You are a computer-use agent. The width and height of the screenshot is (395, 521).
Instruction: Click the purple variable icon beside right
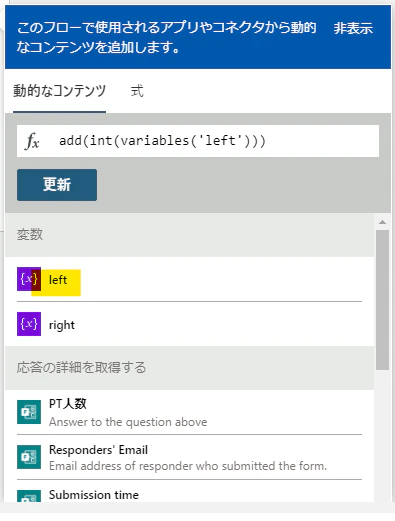tap(29, 324)
